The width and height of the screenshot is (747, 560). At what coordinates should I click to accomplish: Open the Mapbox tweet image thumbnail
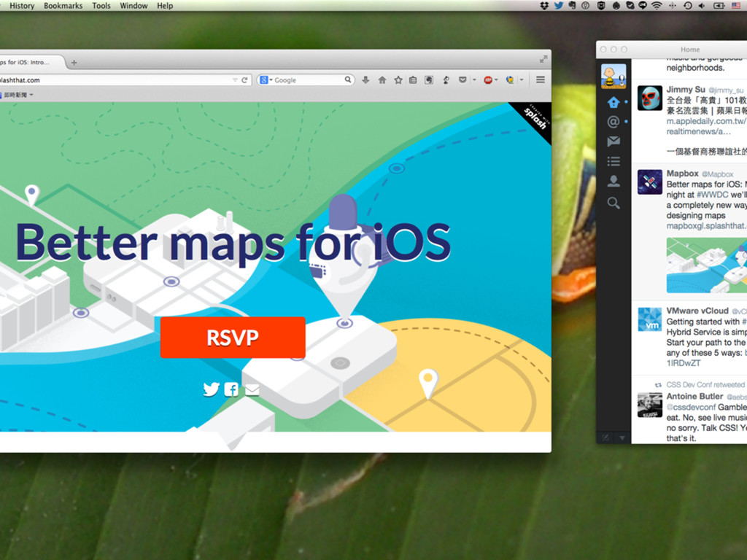(x=706, y=265)
